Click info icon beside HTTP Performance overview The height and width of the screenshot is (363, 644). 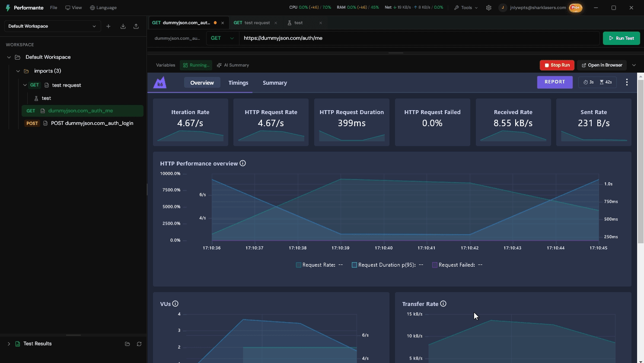pyautogui.click(x=243, y=163)
